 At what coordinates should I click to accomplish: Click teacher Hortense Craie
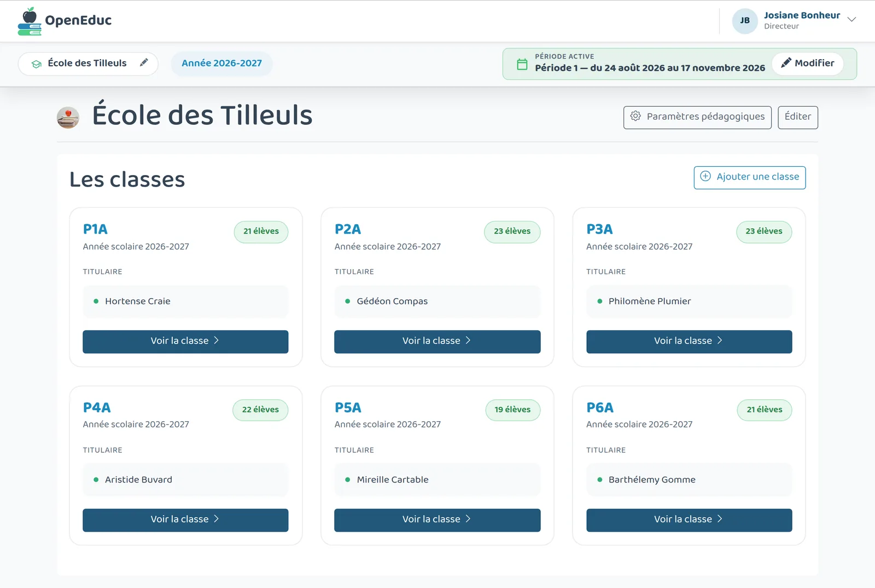[138, 301]
